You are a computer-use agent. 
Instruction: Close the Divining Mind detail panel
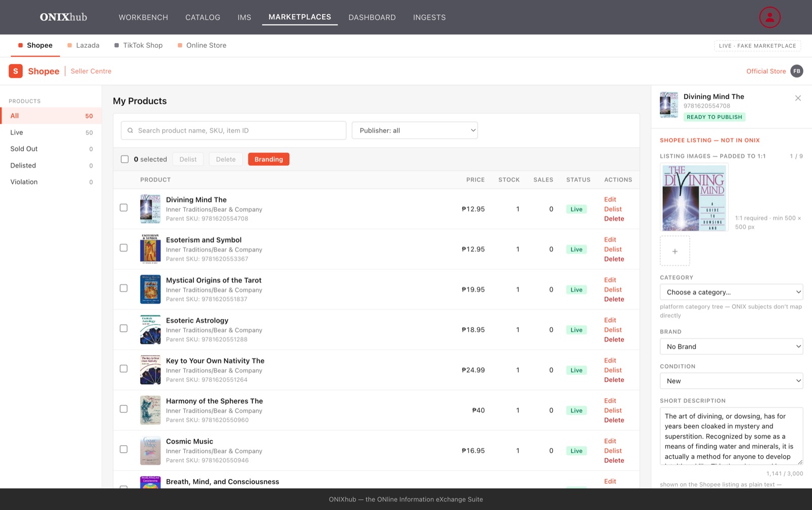tap(798, 98)
